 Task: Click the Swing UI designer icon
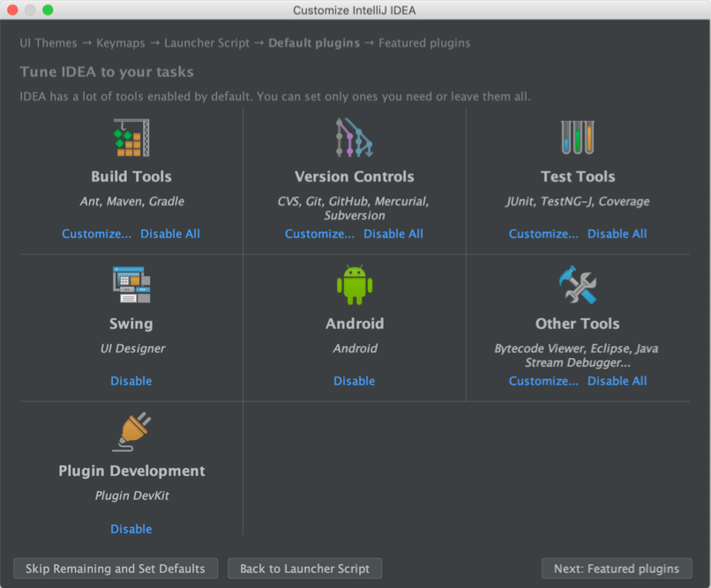click(x=131, y=285)
